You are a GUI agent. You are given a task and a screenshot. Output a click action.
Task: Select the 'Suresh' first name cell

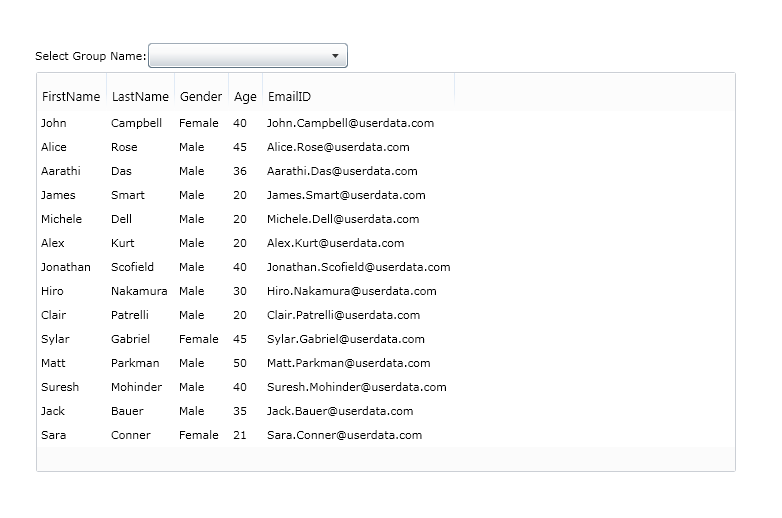click(60, 386)
